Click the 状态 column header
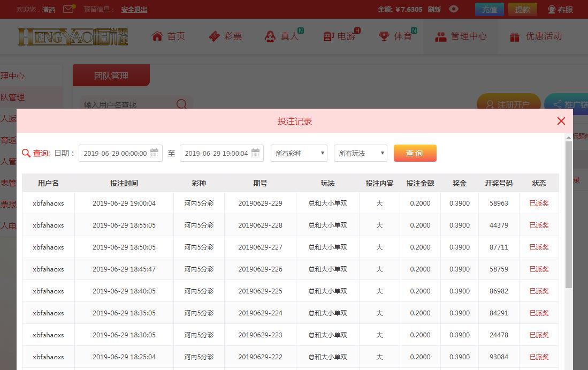This screenshot has width=588, height=370. (539, 183)
